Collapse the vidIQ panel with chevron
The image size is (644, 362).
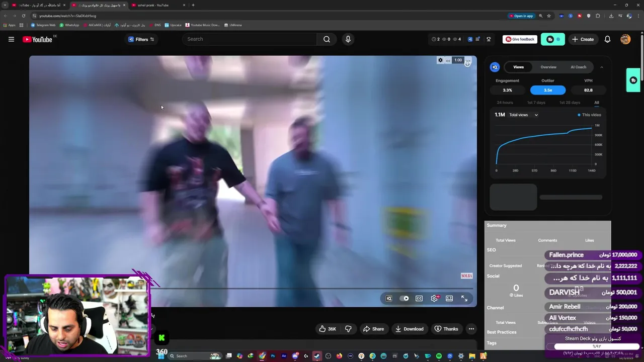click(601, 67)
